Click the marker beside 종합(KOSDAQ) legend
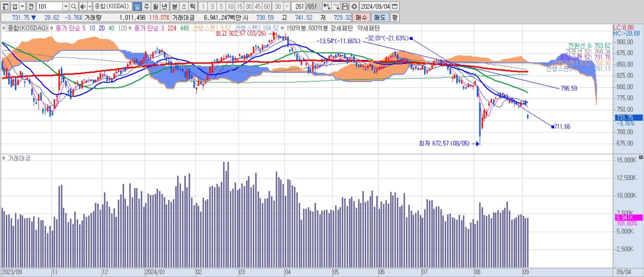The image size is (644, 277). 4,28
